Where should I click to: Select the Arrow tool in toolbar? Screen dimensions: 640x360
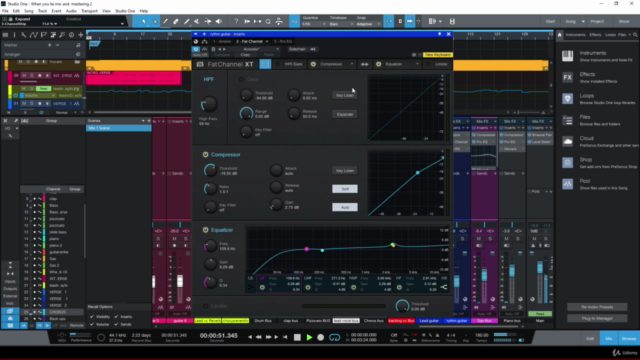[144, 21]
